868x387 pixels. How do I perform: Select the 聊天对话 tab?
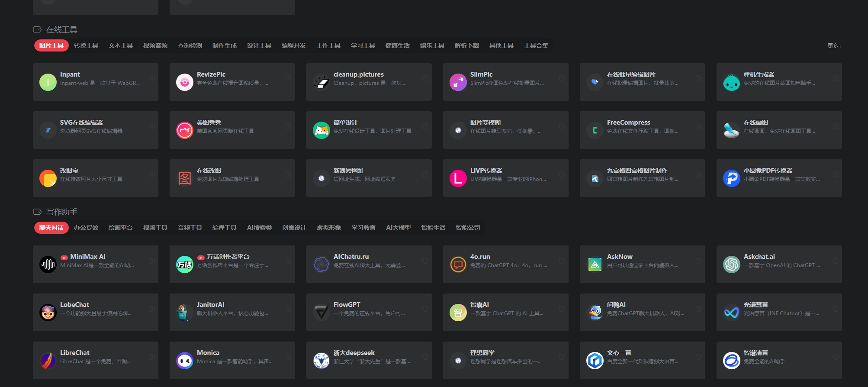tap(51, 228)
